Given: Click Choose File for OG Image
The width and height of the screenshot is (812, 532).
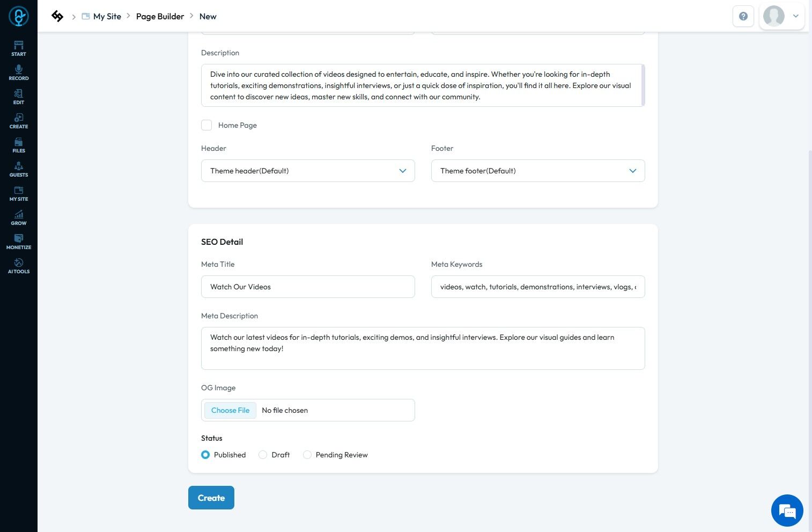Looking at the screenshot, I should pos(230,410).
